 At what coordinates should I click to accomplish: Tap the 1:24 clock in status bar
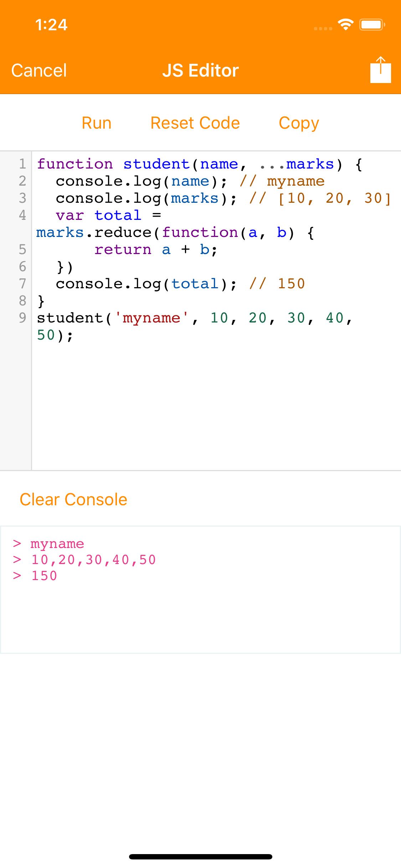[x=51, y=25]
